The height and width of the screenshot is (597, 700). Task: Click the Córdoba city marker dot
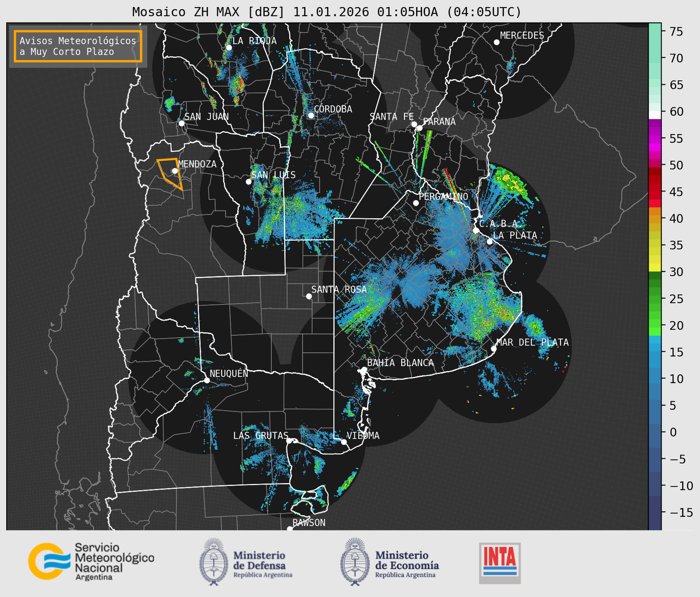click(x=311, y=115)
